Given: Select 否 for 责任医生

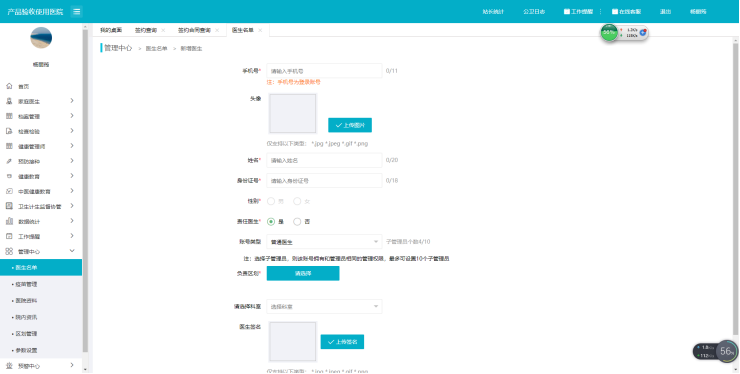Looking at the screenshot, I should 297,221.
